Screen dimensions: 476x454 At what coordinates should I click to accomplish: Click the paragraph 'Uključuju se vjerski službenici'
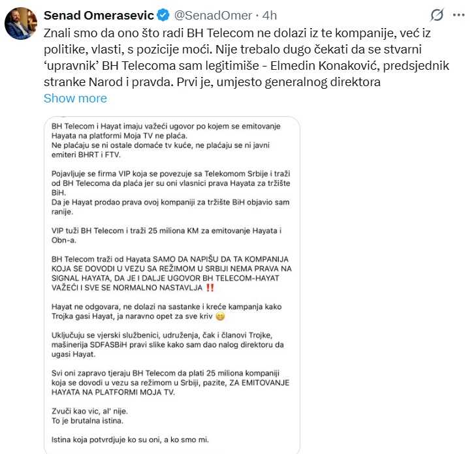[168, 344]
